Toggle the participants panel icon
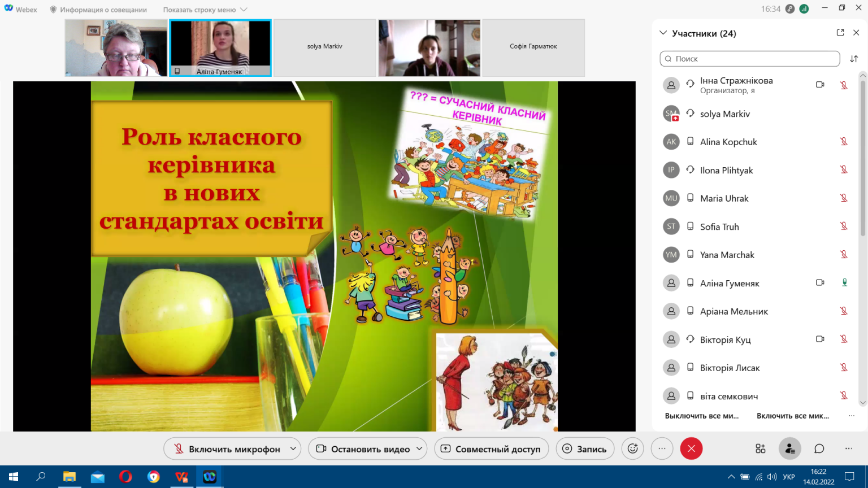The image size is (868, 488). [x=789, y=448]
